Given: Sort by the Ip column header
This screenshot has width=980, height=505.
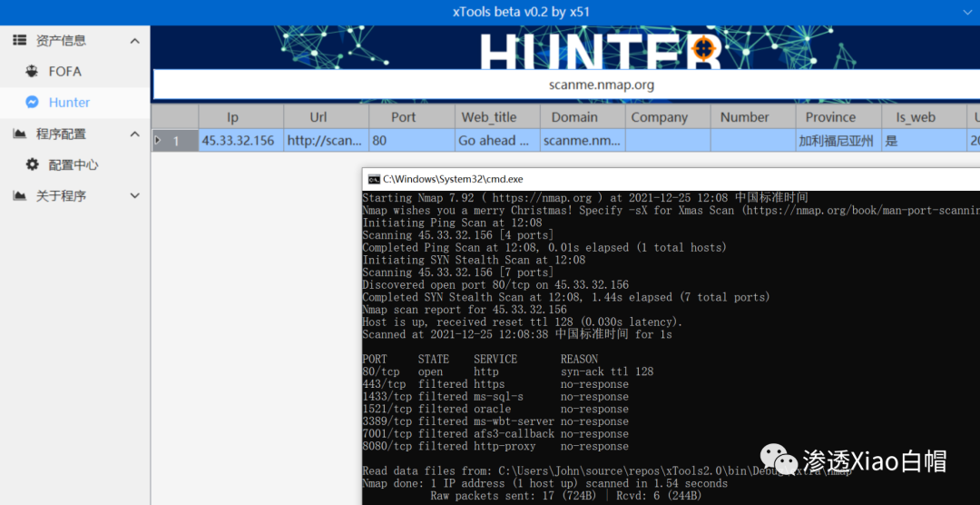Looking at the screenshot, I should point(241,117).
